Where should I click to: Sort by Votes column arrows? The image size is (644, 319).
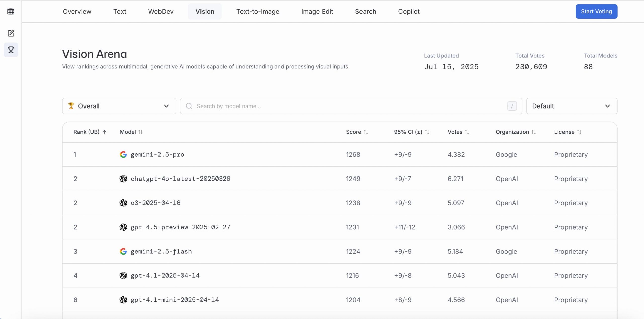tap(467, 132)
